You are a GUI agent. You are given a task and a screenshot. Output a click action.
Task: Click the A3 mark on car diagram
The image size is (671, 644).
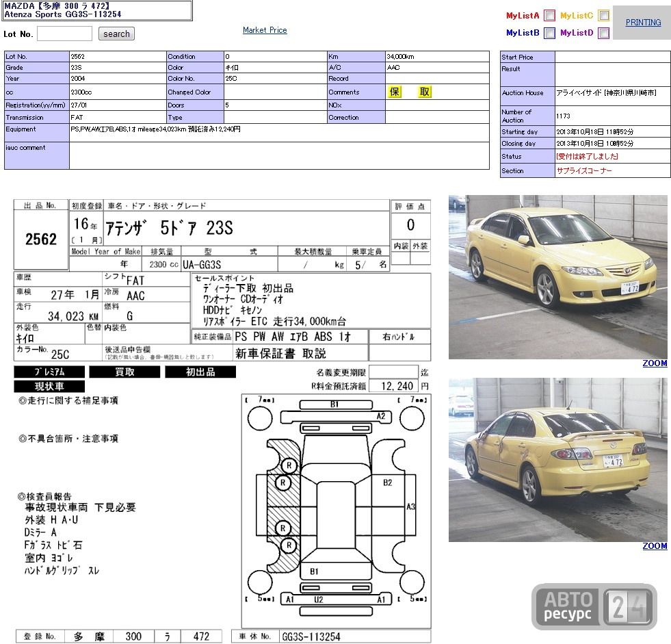click(411, 506)
